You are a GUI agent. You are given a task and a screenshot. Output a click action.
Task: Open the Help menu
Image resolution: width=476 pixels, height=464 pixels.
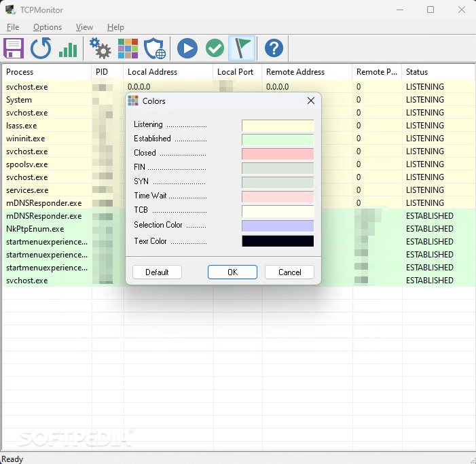point(115,27)
